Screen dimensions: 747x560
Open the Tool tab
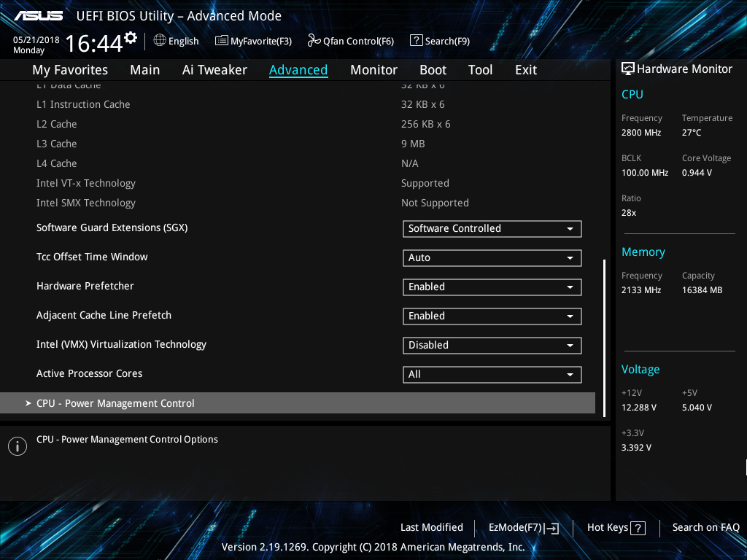pyautogui.click(x=480, y=70)
